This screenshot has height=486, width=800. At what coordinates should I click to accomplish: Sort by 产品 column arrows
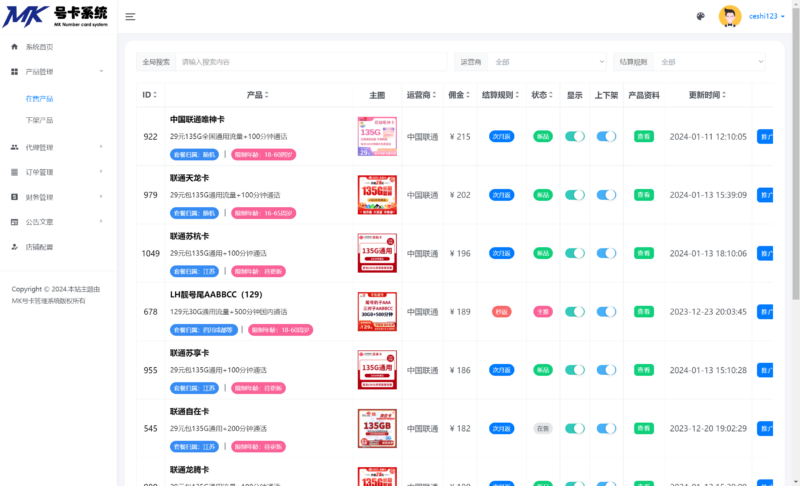pyautogui.click(x=266, y=95)
